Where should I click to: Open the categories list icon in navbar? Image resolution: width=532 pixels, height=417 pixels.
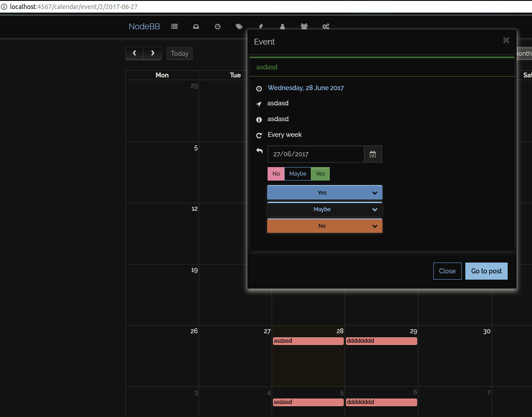click(174, 27)
